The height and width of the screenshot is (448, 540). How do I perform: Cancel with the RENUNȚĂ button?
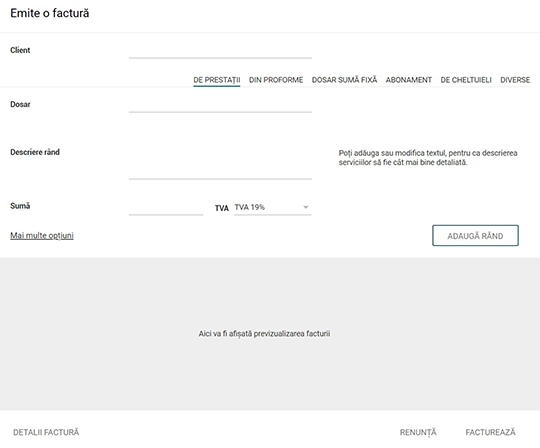pyautogui.click(x=418, y=432)
